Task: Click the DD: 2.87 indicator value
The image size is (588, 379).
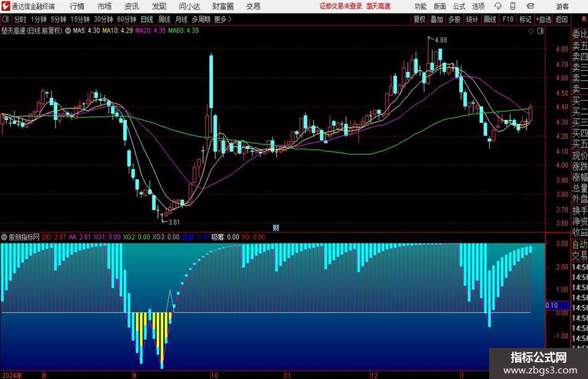Action: (x=54, y=237)
